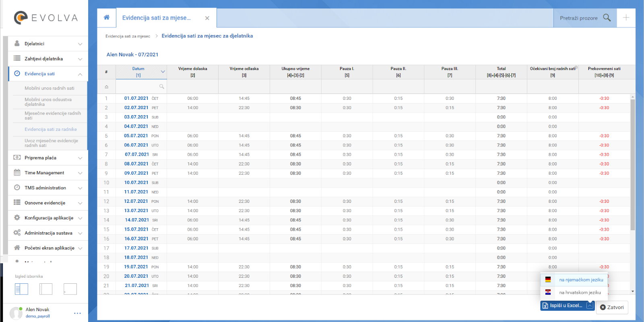This screenshot has height=322, width=644.
Task: Open user options three-dot menu
Action: pos(78,313)
